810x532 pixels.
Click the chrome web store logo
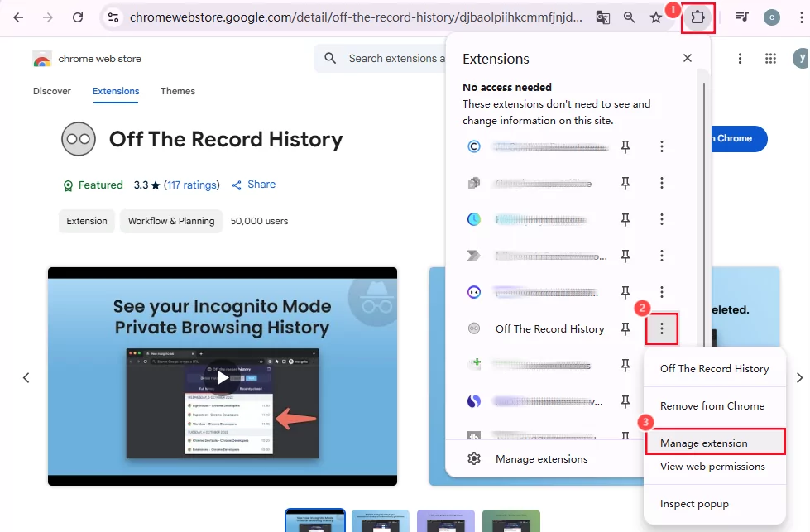pos(87,59)
